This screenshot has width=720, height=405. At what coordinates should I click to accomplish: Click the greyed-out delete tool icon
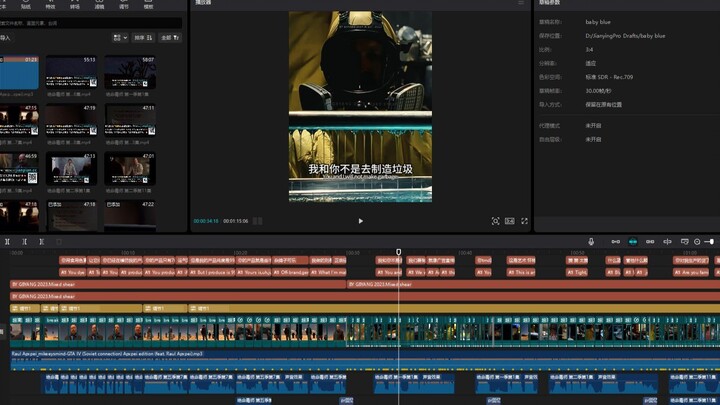[x=59, y=242]
